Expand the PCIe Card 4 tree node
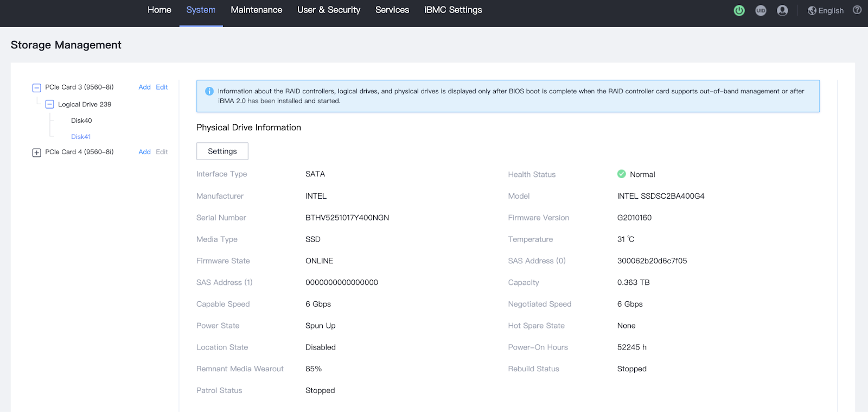The image size is (868, 412). tap(37, 153)
